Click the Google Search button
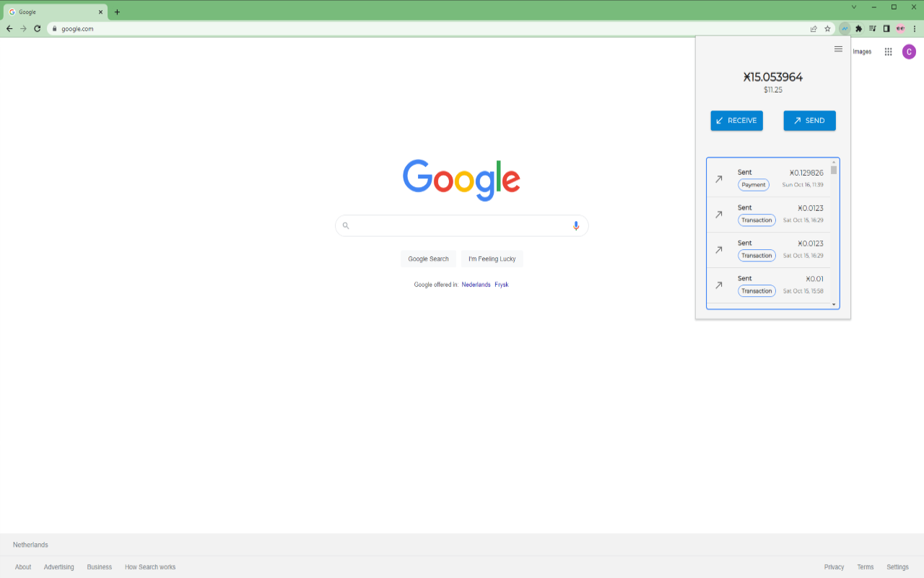 pyautogui.click(x=428, y=259)
